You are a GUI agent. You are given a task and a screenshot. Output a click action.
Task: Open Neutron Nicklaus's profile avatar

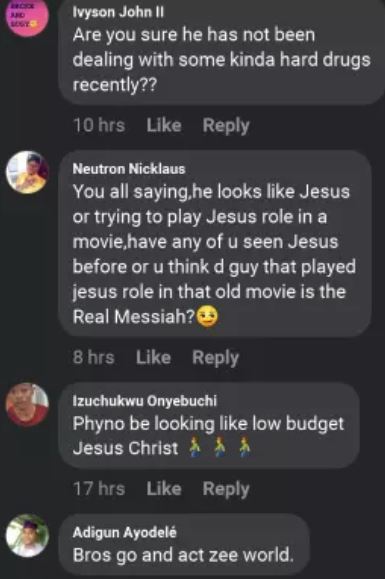[x=27, y=172]
